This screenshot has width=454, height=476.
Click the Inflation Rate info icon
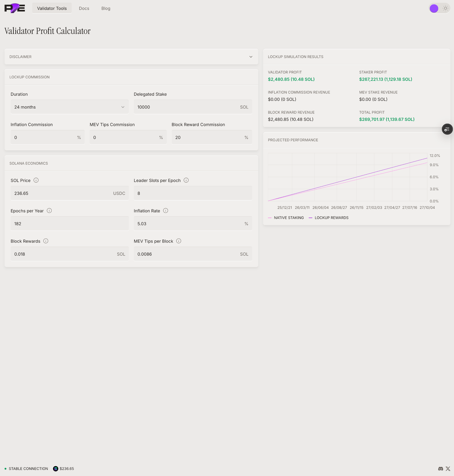click(165, 211)
